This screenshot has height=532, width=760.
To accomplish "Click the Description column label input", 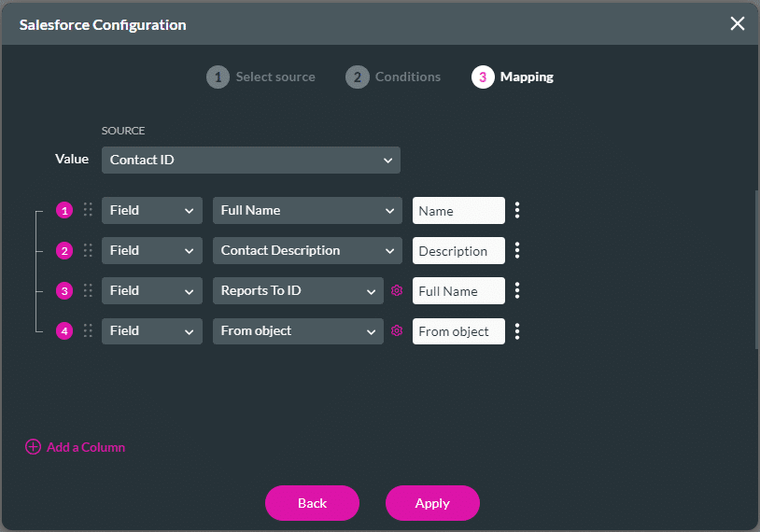I will coord(458,250).
